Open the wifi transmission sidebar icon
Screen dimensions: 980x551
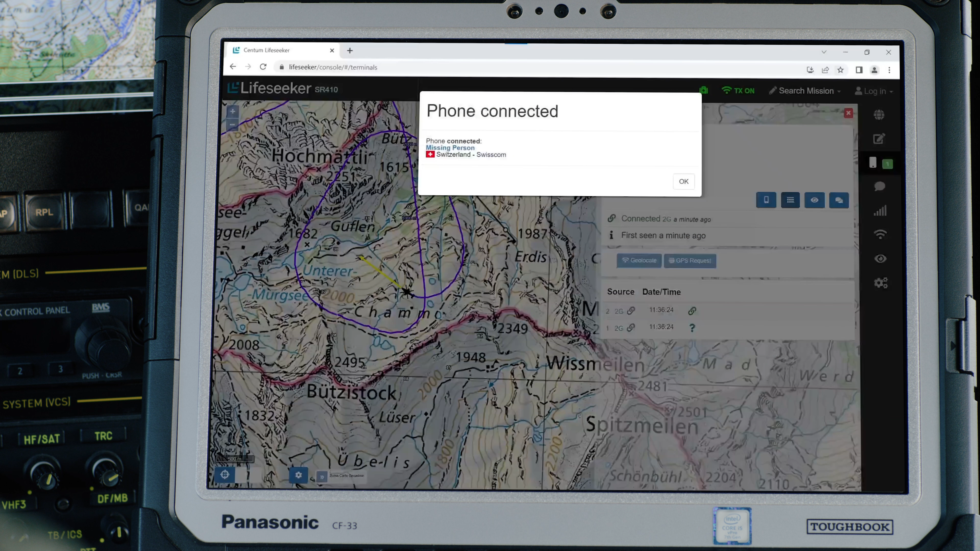(880, 234)
